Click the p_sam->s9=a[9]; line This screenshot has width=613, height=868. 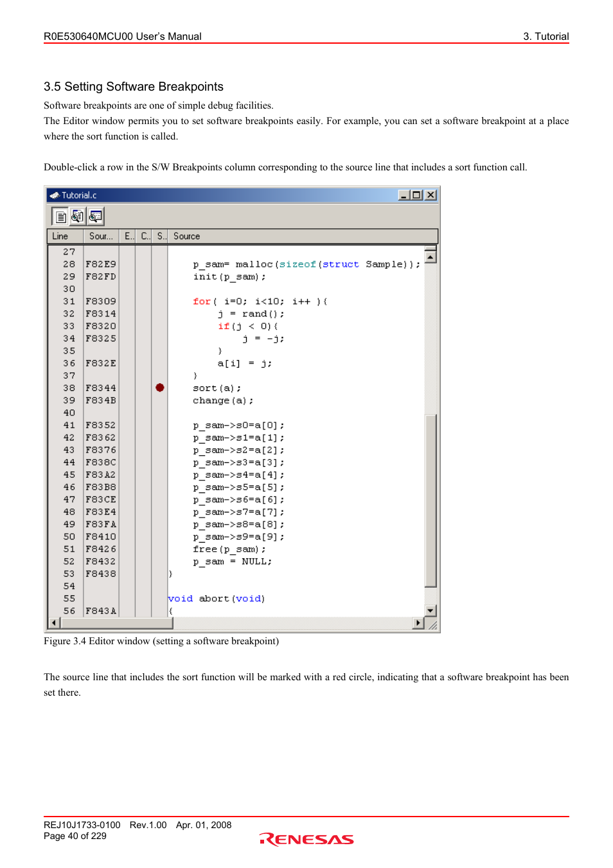[x=238, y=537]
